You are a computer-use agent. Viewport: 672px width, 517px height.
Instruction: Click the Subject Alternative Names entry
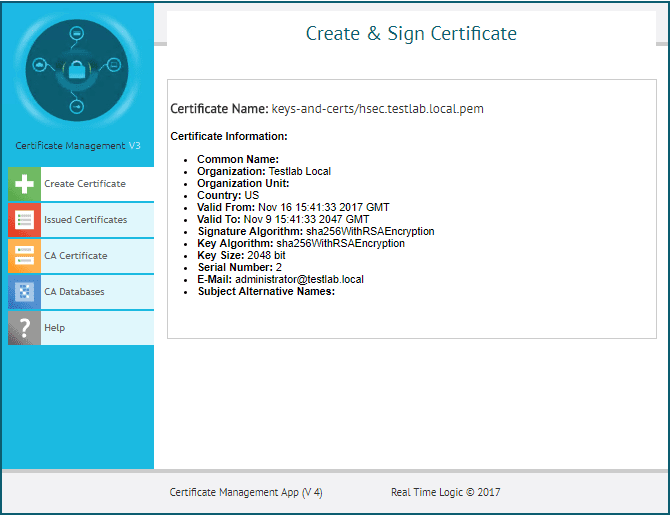point(266,292)
